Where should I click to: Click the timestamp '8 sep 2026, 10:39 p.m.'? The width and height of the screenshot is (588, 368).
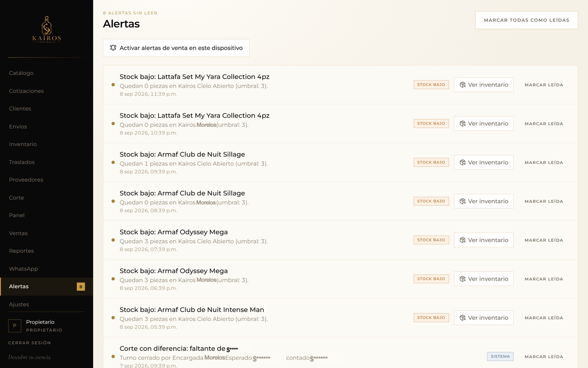click(148, 133)
